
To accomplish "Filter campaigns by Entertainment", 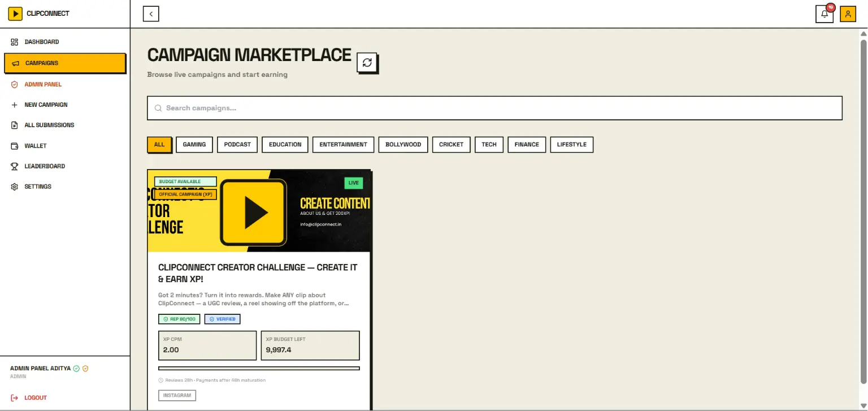I will [x=344, y=145].
